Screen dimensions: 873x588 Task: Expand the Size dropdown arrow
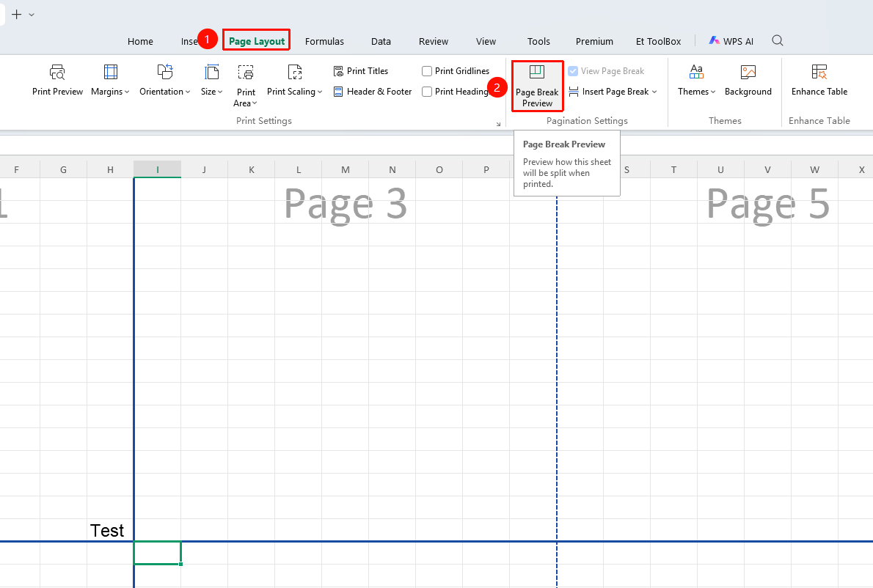click(220, 92)
